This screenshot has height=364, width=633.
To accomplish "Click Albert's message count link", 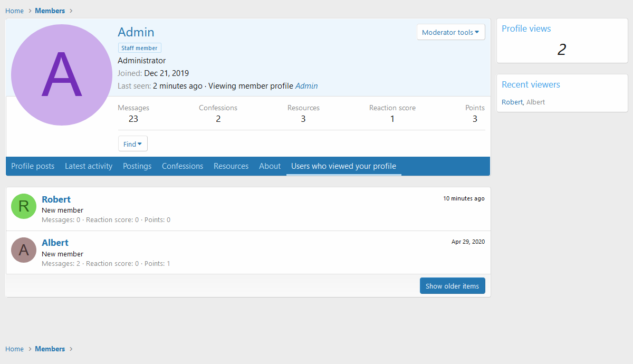I will 78,264.
